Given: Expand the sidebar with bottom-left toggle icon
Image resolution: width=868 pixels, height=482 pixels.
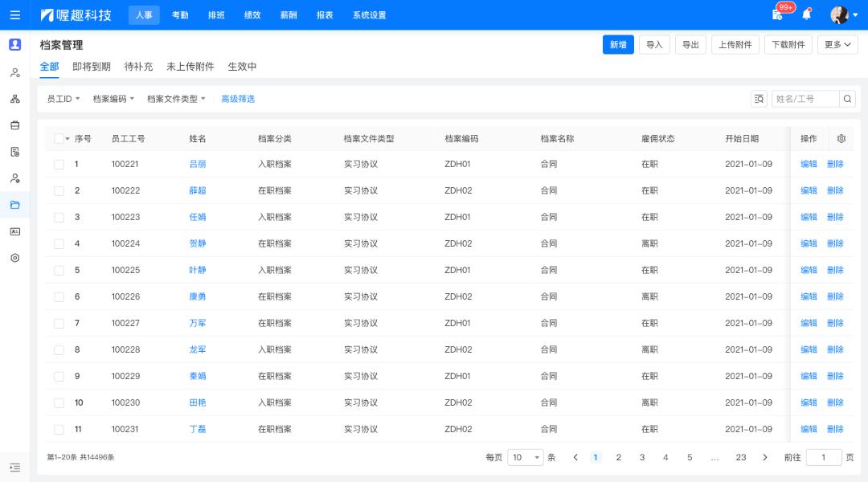Looking at the screenshot, I should click(x=14, y=468).
